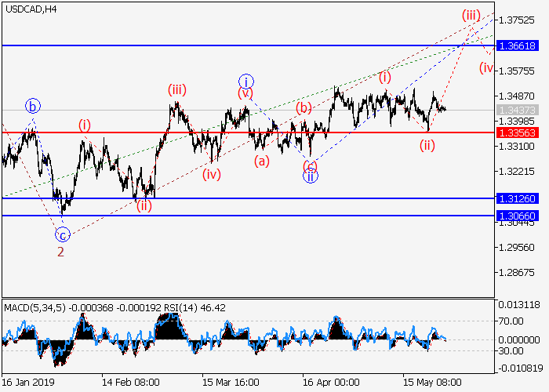Select the 1.33563 red price level tag
The image size is (549, 392).
pyautogui.click(x=521, y=132)
